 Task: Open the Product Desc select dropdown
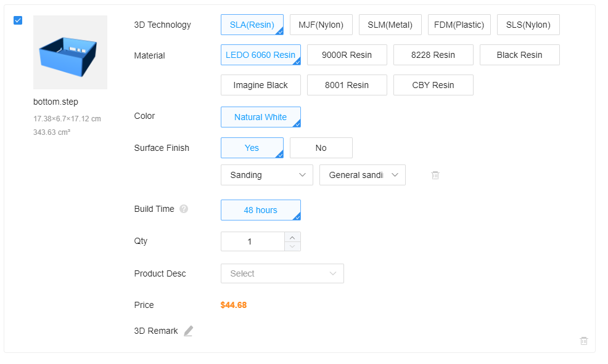tap(282, 273)
